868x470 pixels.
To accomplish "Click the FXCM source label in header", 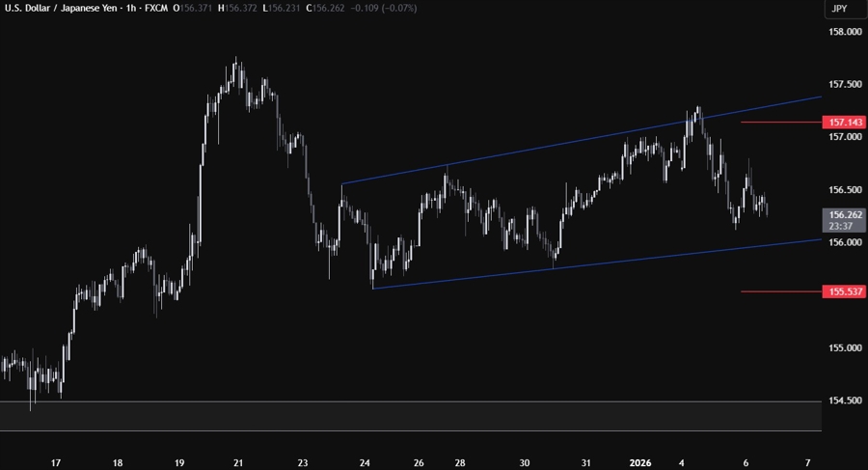I will [155, 9].
